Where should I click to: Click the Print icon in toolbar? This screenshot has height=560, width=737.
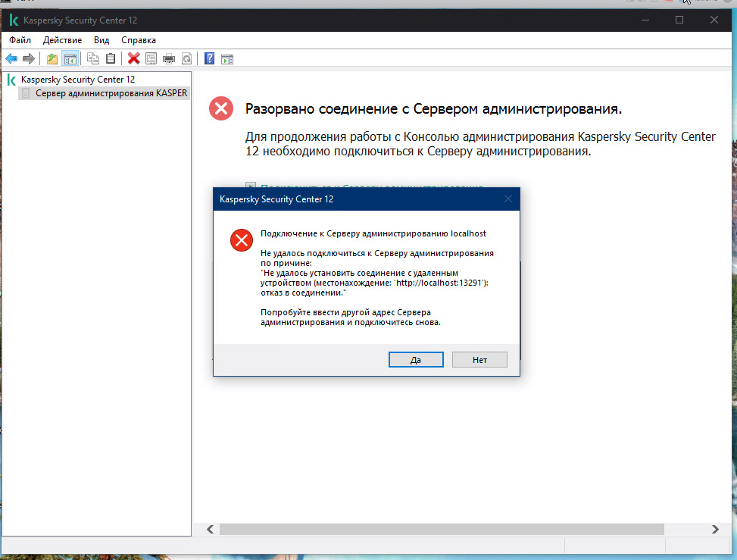[x=169, y=59]
